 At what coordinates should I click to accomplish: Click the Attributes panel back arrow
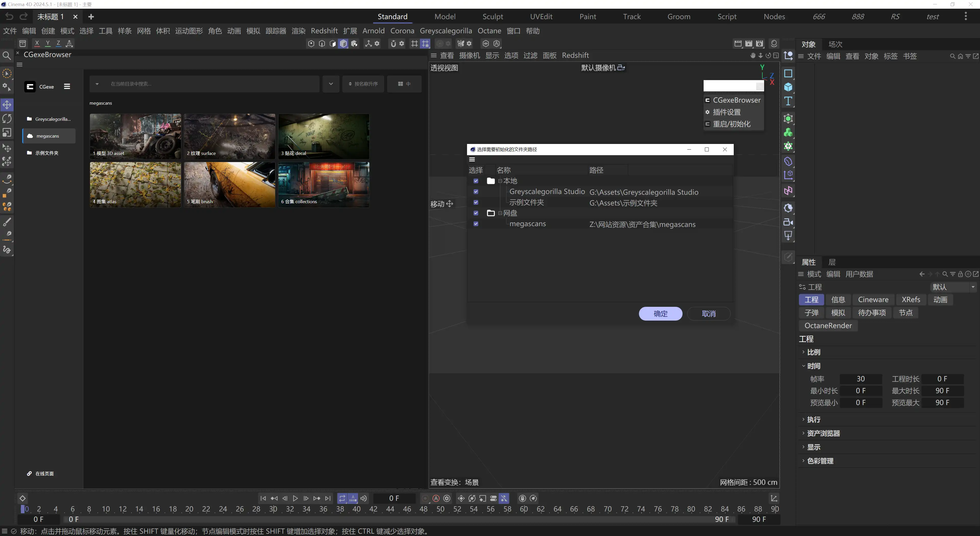pos(921,274)
